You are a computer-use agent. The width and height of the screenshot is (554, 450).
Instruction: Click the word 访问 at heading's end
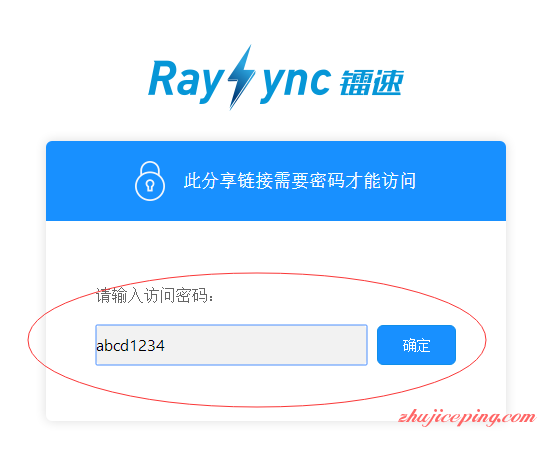(399, 181)
